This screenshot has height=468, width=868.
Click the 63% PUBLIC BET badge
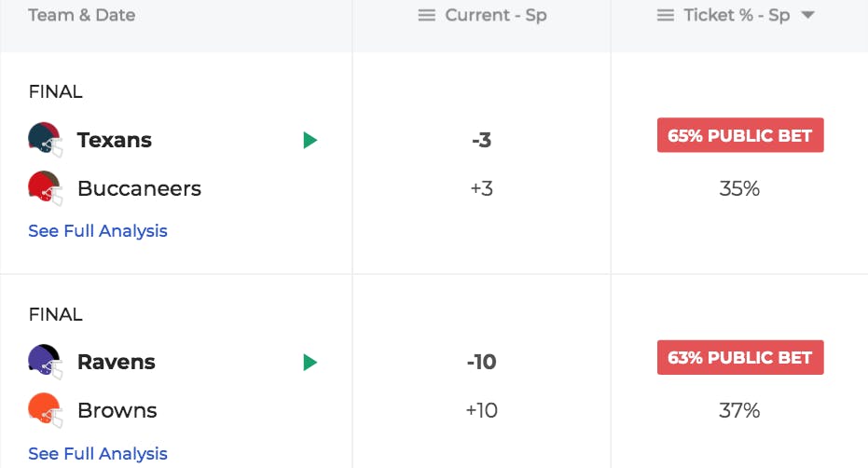pos(740,357)
